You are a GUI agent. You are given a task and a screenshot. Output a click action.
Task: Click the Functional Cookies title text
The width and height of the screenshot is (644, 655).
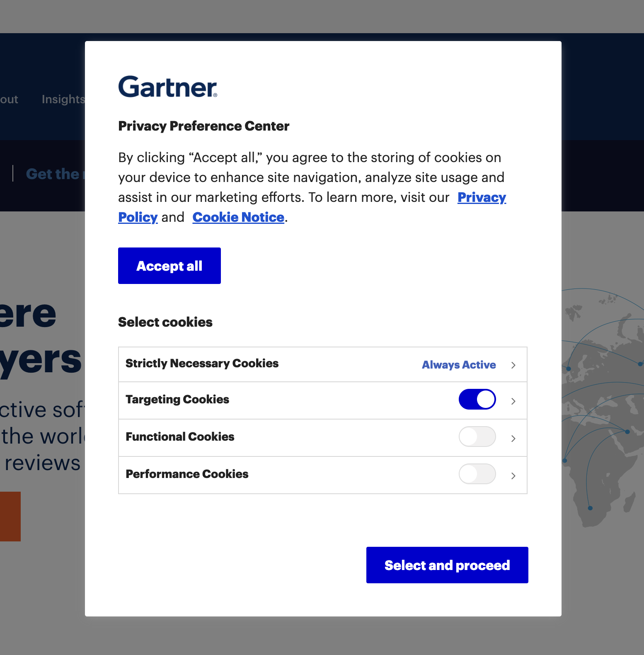tap(180, 437)
